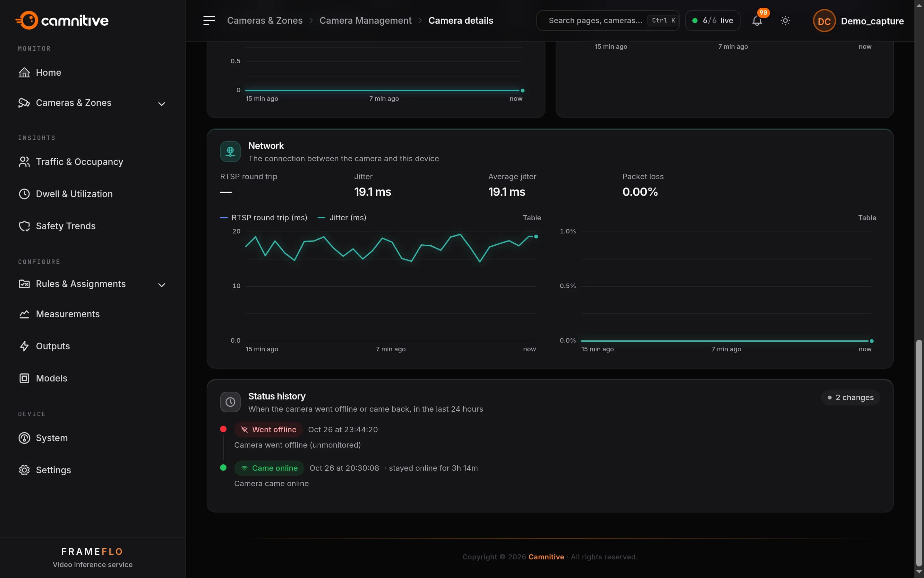Click the System gauge icon
This screenshot has height=578, width=924.
click(x=24, y=438)
